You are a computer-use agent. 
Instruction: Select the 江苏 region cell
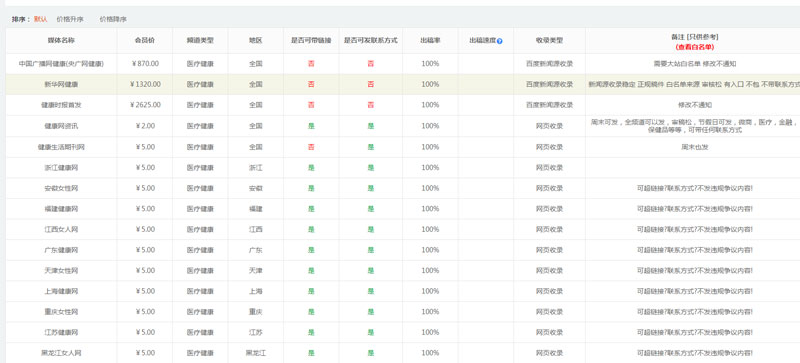(x=256, y=332)
